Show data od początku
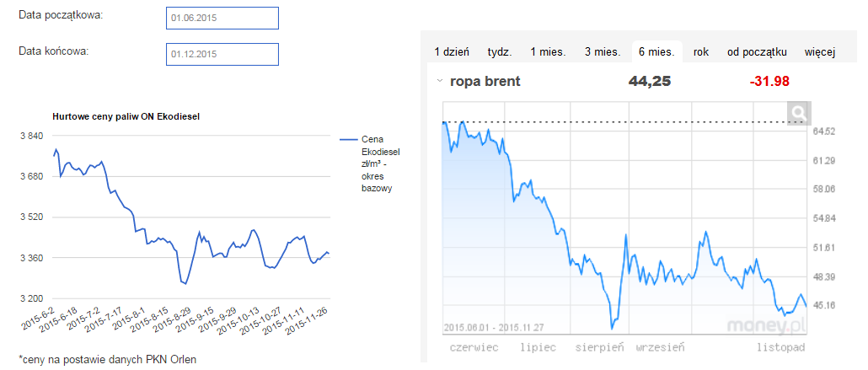 (x=757, y=52)
